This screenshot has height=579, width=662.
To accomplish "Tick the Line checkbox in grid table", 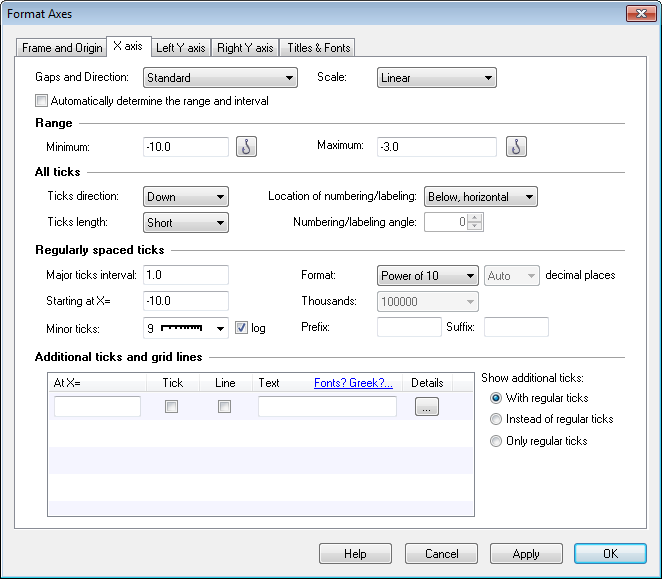I will 225,407.
